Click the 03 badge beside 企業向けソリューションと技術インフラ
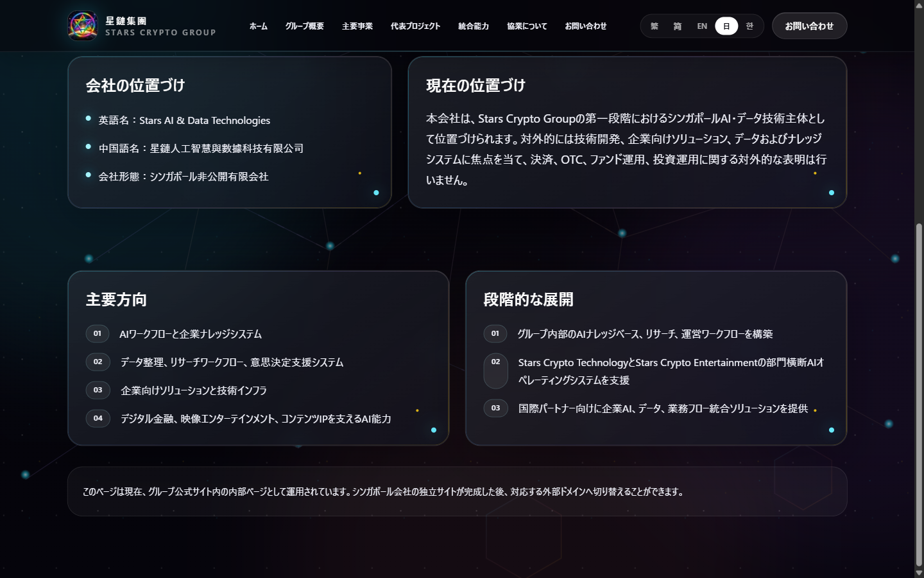Image resolution: width=924 pixels, height=578 pixels. click(x=98, y=390)
